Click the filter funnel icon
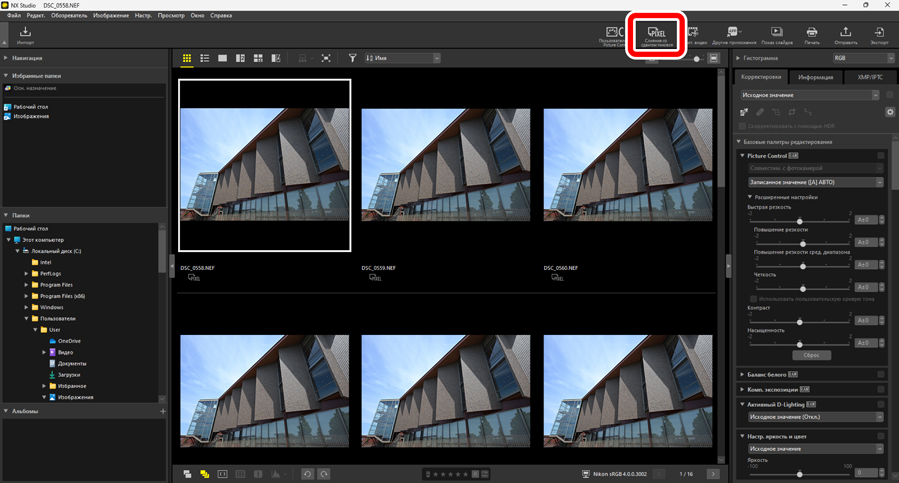Image resolution: width=899 pixels, height=483 pixels. tap(352, 59)
